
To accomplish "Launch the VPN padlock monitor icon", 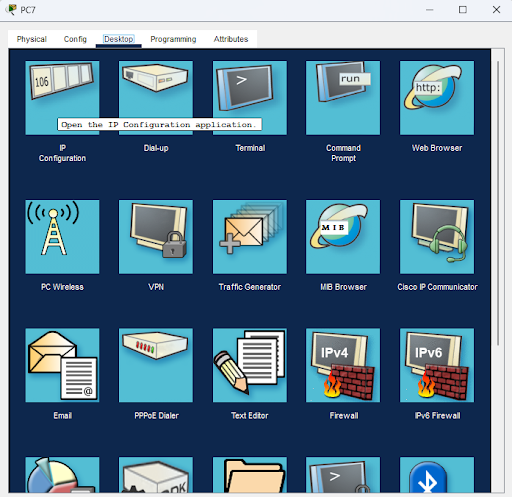I will coord(156,237).
